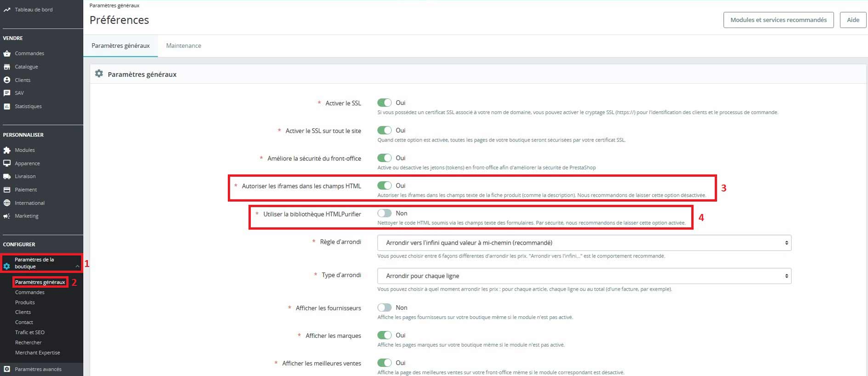
Task: Open Merchant Expertise submenu item
Action: (38, 353)
